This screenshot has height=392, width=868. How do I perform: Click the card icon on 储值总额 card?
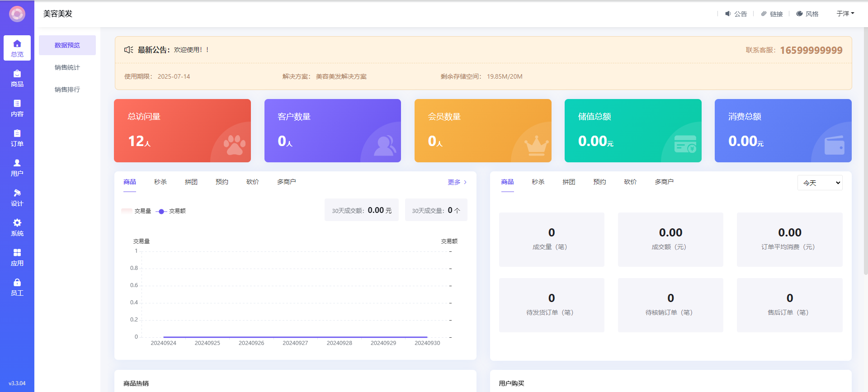[685, 144]
